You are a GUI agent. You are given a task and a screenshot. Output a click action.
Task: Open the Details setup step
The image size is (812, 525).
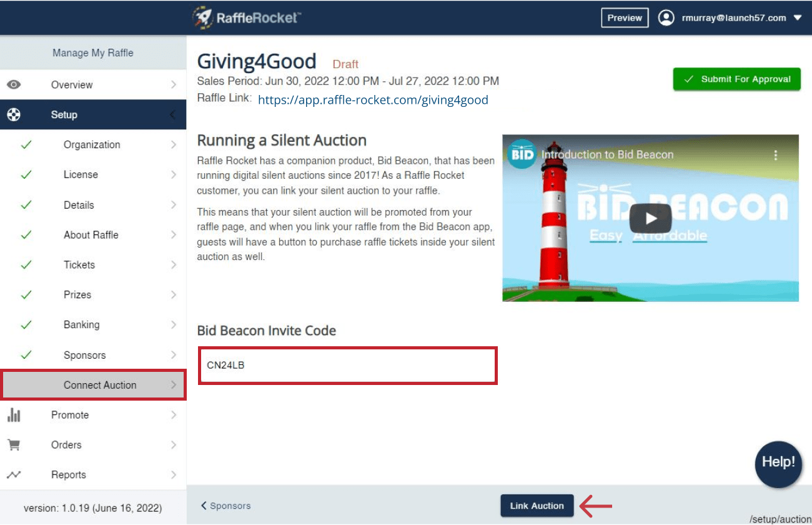(x=93, y=205)
